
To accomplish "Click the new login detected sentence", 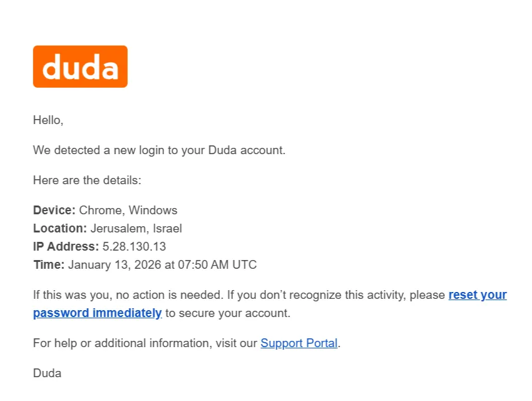I will pos(159,150).
